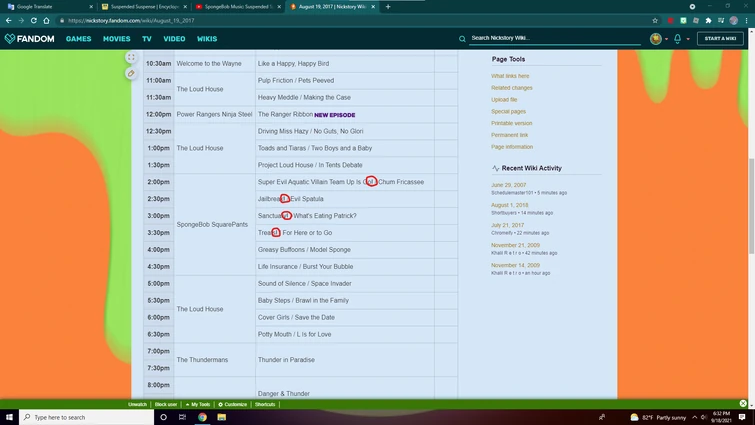Close the August 19, 2017 tab
The width and height of the screenshot is (755, 425).
tap(373, 7)
